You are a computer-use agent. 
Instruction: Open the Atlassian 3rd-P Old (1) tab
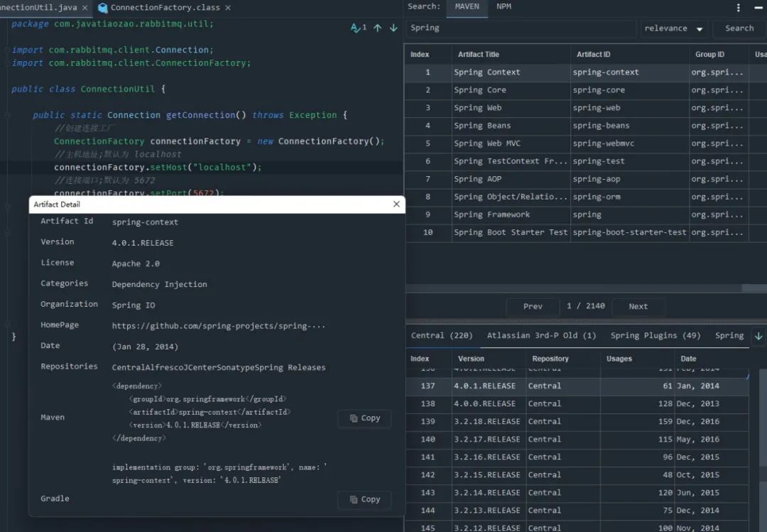tap(541, 336)
